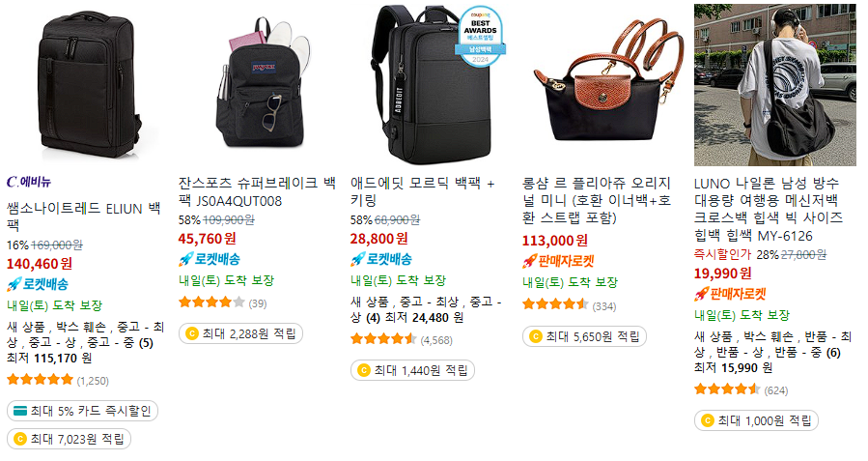Open the Longchamp mini bag image
The height and width of the screenshot is (461, 868).
click(x=602, y=84)
